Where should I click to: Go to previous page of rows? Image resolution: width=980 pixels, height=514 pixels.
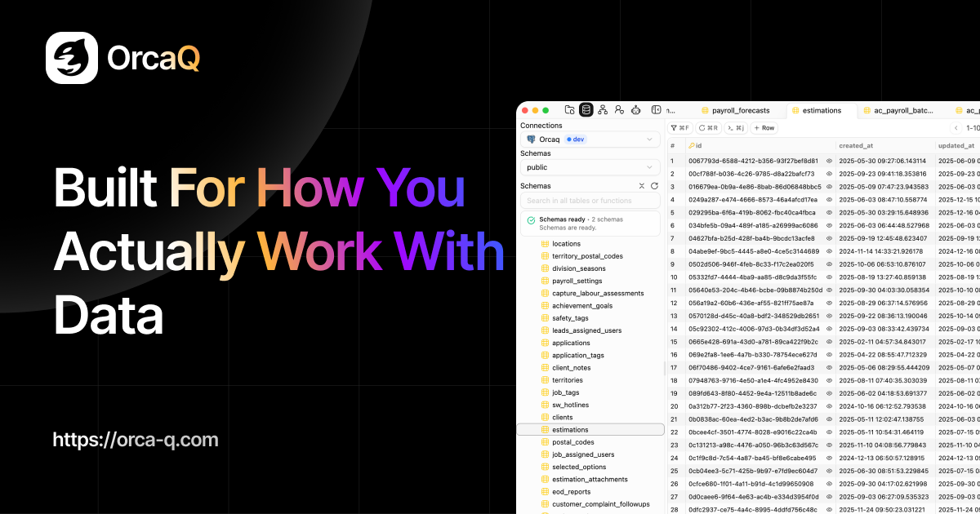click(x=956, y=128)
